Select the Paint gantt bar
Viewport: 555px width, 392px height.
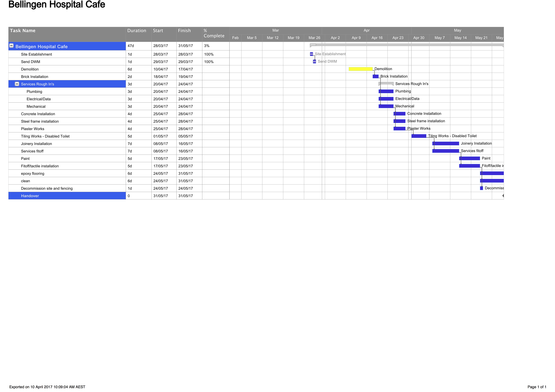(x=470, y=158)
